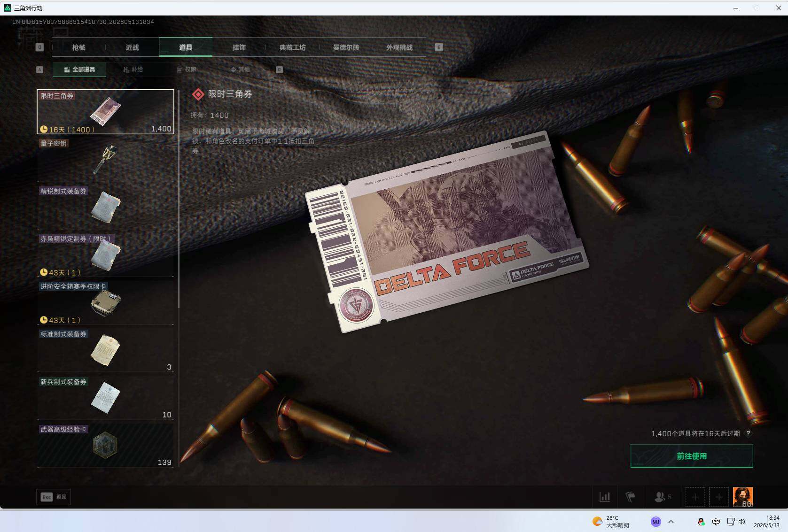
Task: Click the input method tray icon
Action: tap(716, 521)
